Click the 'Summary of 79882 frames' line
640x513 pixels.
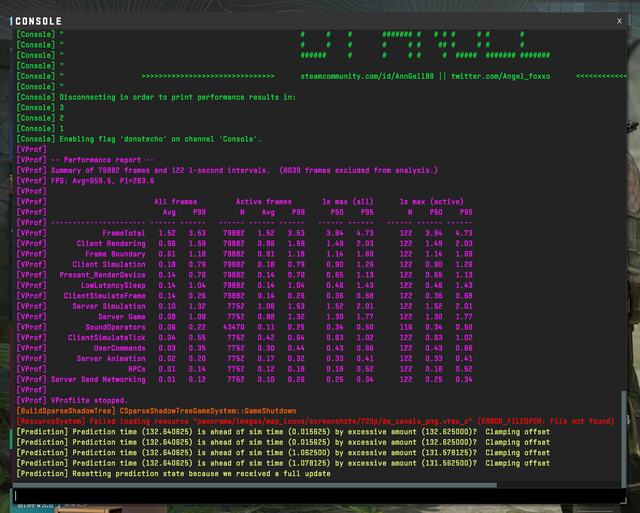pyautogui.click(x=227, y=170)
